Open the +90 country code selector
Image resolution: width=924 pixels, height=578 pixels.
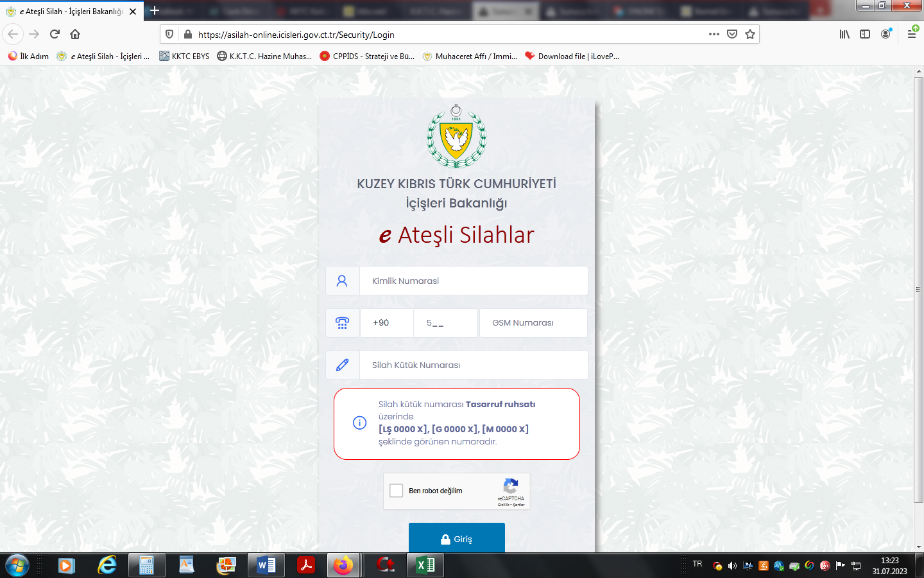point(386,323)
